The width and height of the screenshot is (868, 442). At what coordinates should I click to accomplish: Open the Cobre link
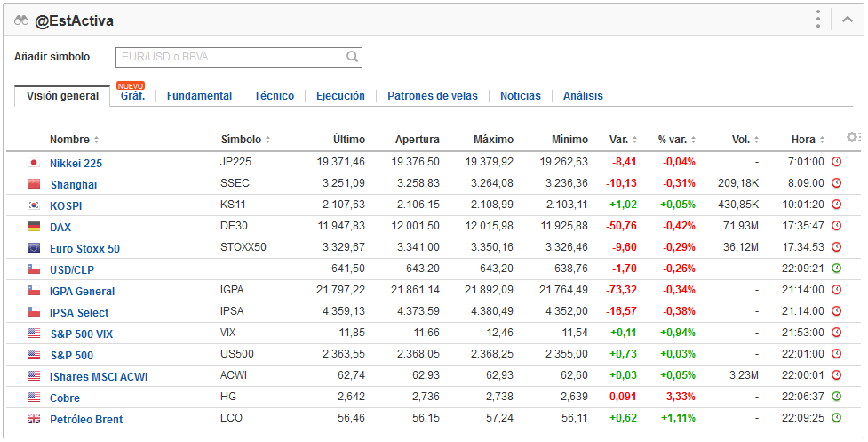(x=65, y=398)
